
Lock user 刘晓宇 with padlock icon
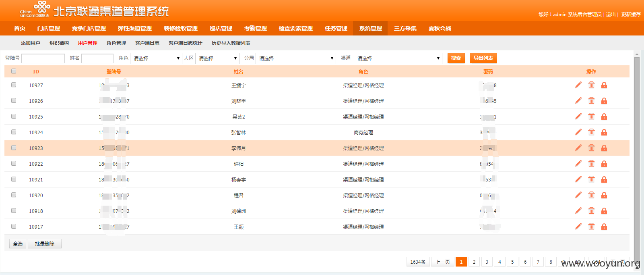click(604, 101)
